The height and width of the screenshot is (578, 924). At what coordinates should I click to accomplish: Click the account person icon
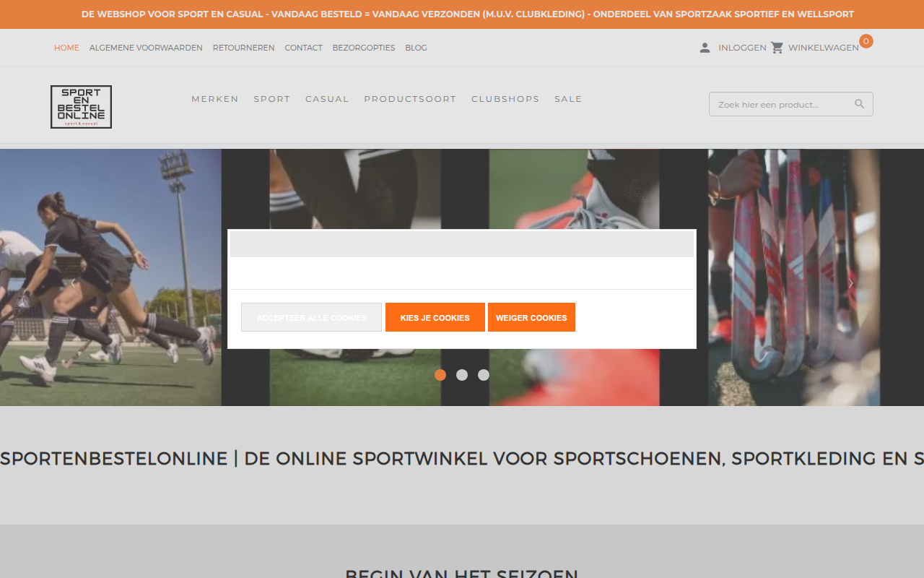tap(705, 48)
